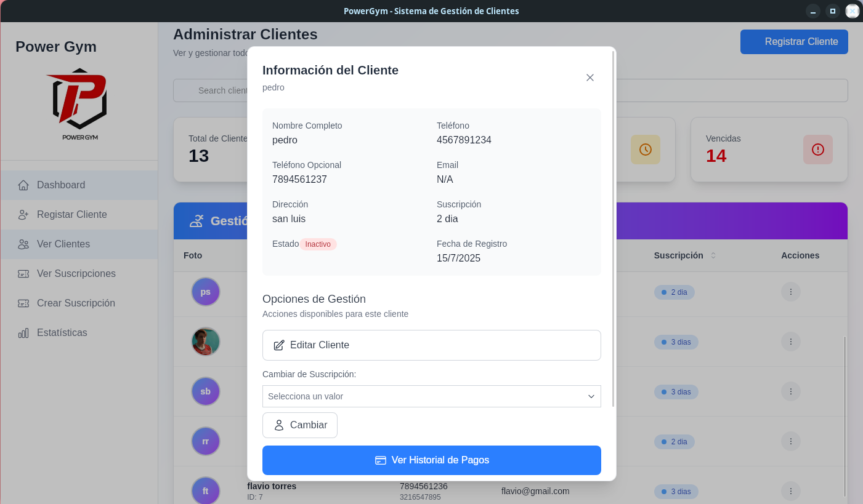This screenshot has height=504, width=863.
Task: Click the yellow clock icon on stats card
Action: (646, 150)
